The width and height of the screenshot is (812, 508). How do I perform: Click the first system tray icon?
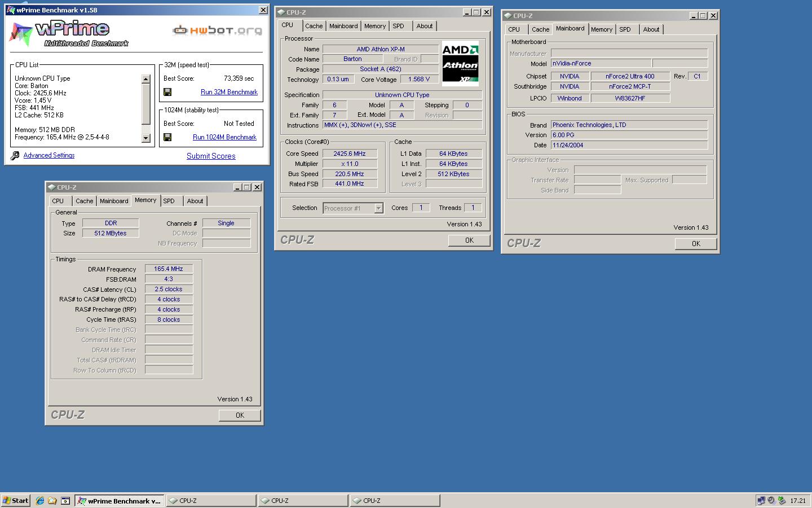[761, 501]
